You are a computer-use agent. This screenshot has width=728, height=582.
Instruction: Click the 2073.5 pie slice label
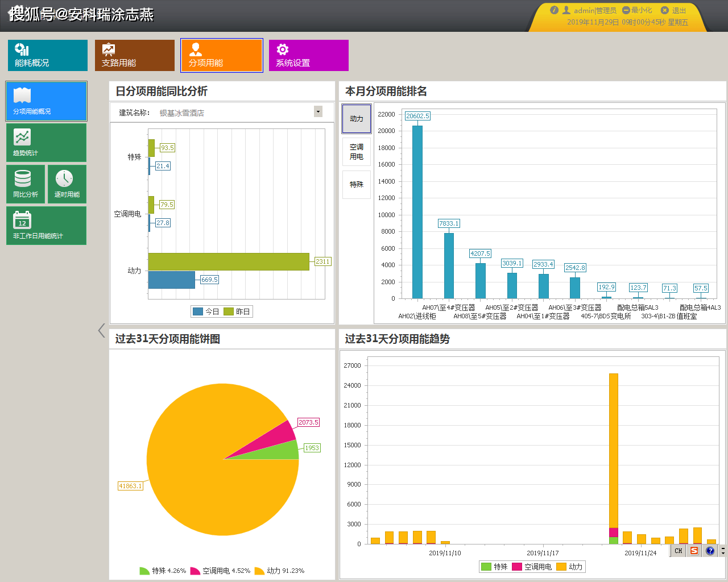click(x=308, y=422)
